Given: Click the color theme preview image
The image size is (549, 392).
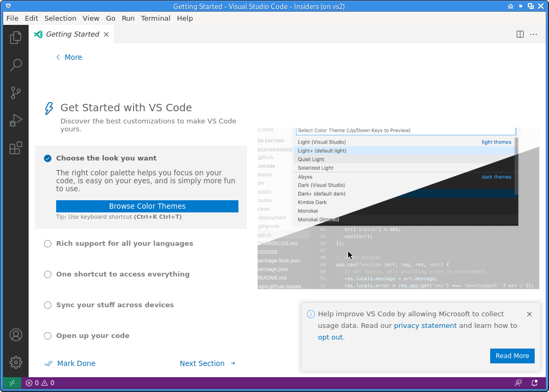Looking at the screenshot, I should 398,208.
